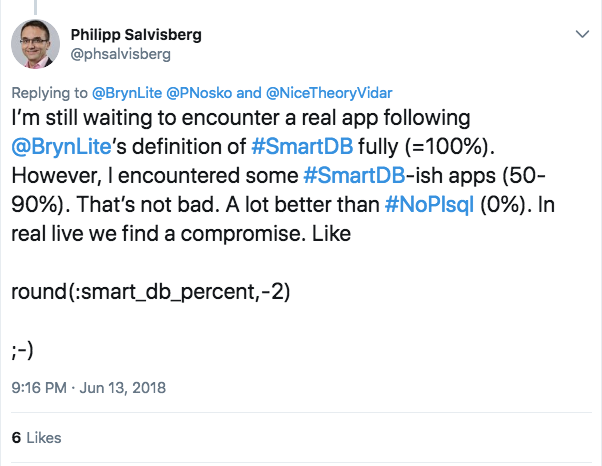Open the @BrynLite mention in replying-to line
Screen dimensions: 602x466
(x=127, y=93)
